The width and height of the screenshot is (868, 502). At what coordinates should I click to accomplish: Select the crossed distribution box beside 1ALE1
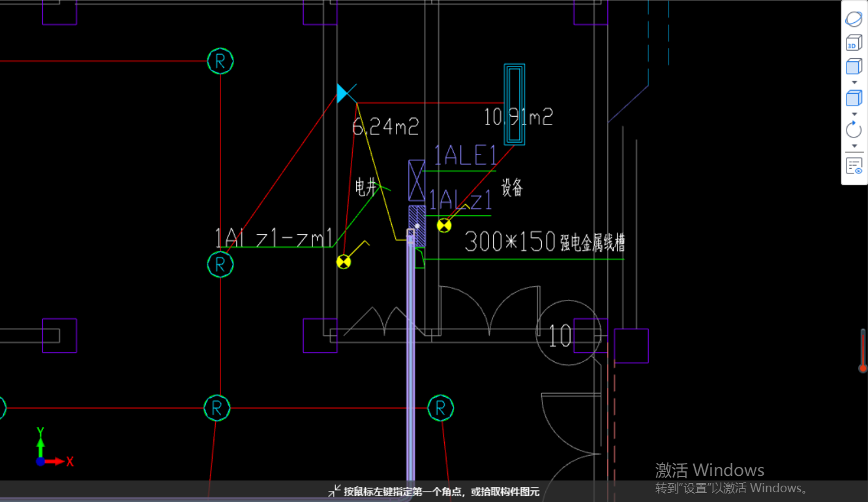coord(416,180)
